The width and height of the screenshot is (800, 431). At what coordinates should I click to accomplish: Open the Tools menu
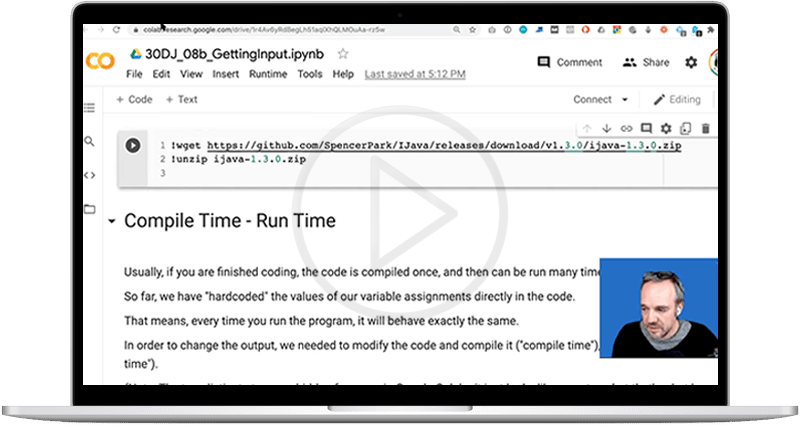click(310, 74)
